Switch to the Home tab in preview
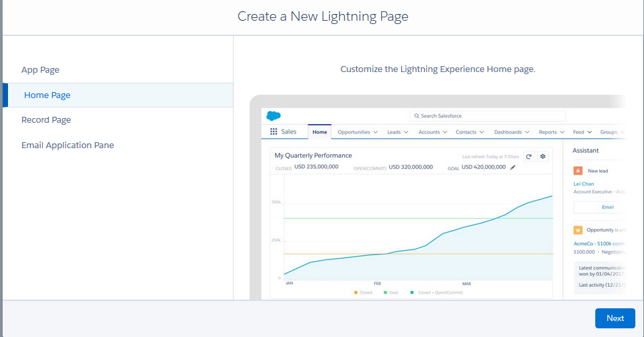The image size is (644, 337). [x=320, y=132]
